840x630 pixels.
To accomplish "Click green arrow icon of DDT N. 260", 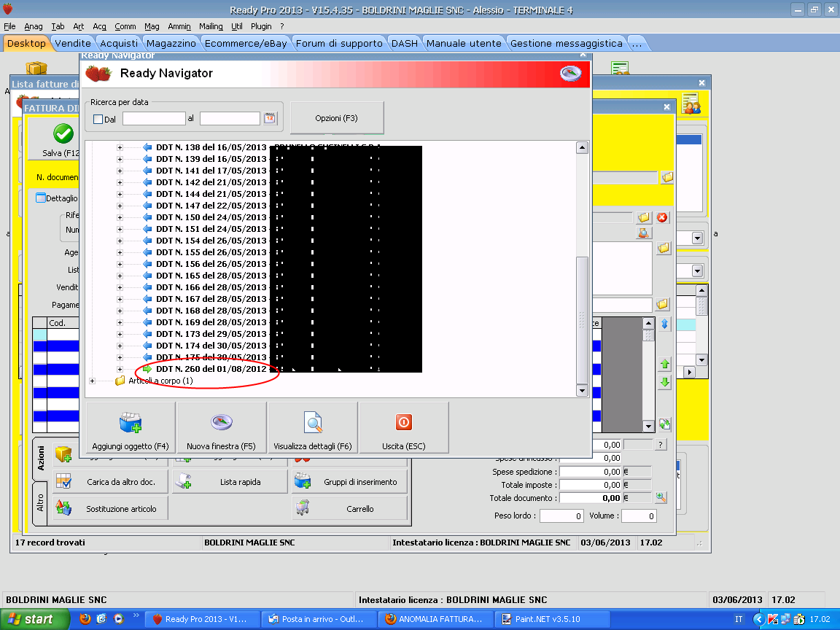I will 147,369.
